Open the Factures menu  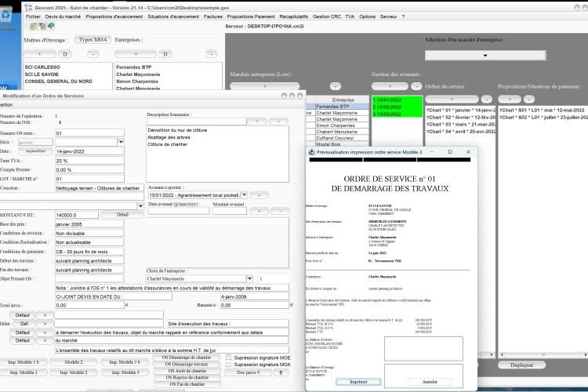pos(213,16)
